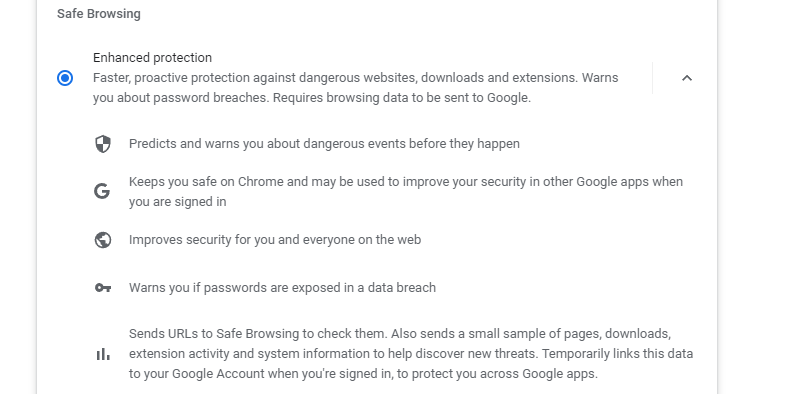Collapse the Enhanced protection details chevron
800x394 pixels.
pos(687,78)
